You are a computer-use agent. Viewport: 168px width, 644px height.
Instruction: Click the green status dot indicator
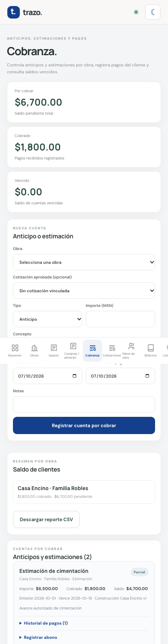136,12
